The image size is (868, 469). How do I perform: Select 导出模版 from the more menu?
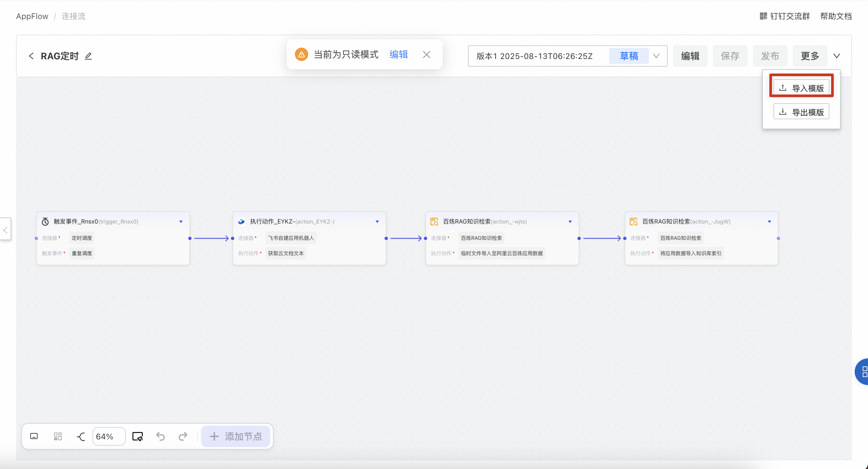pyautogui.click(x=801, y=112)
